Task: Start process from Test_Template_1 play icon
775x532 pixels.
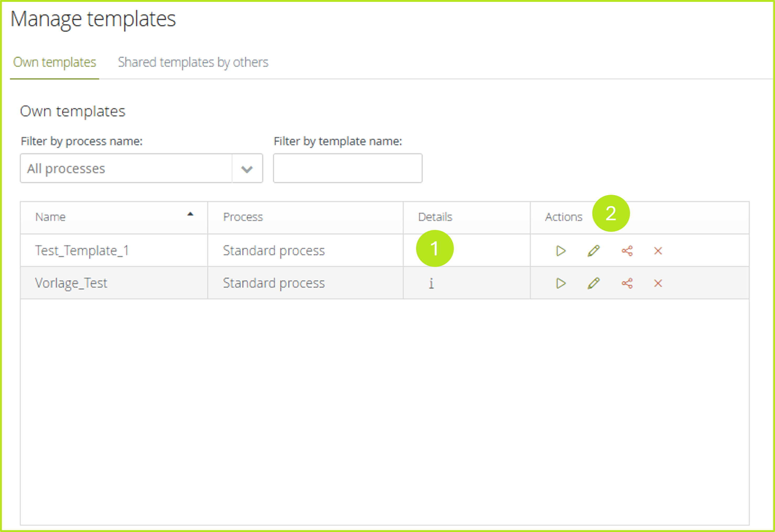Action: (561, 251)
